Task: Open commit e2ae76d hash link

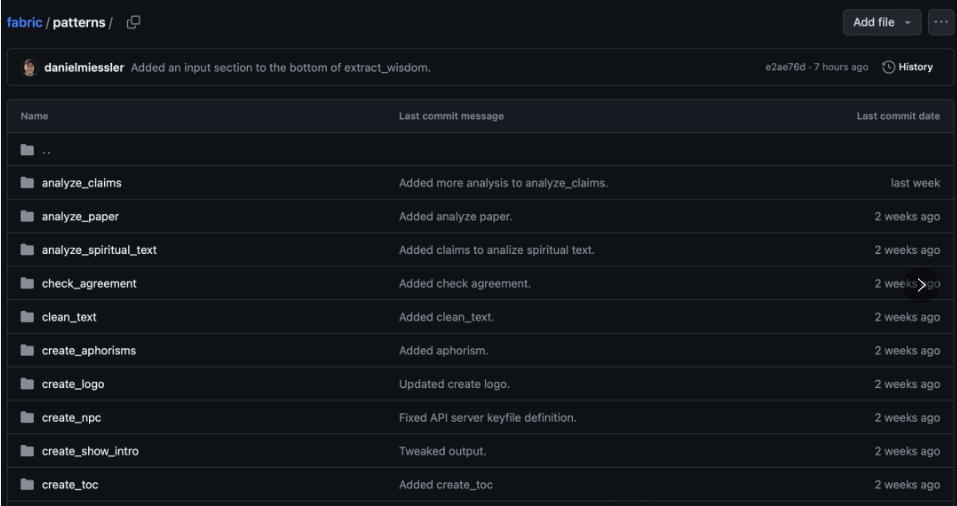Action: coord(785,67)
